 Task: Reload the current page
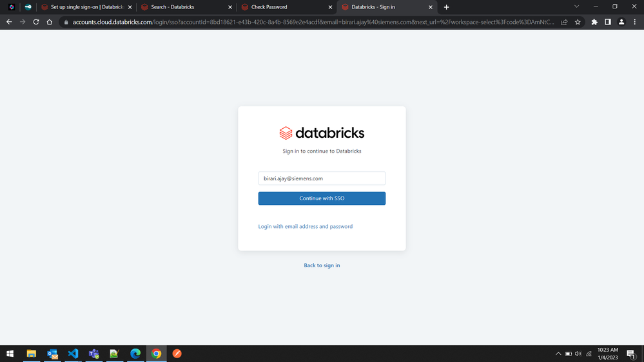[x=36, y=22]
